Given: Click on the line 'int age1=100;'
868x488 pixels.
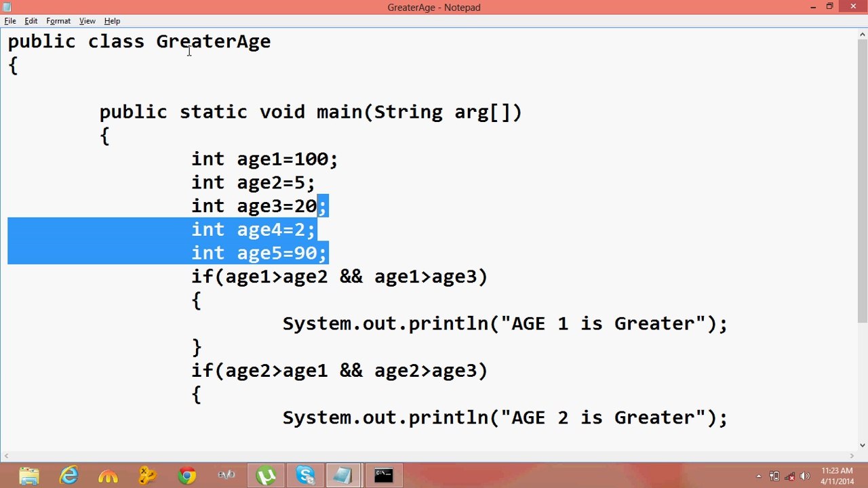Looking at the screenshot, I should click(x=264, y=159).
